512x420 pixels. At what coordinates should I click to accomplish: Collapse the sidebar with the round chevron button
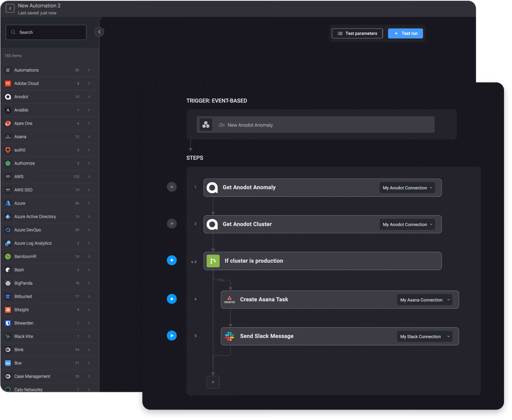(x=99, y=32)
